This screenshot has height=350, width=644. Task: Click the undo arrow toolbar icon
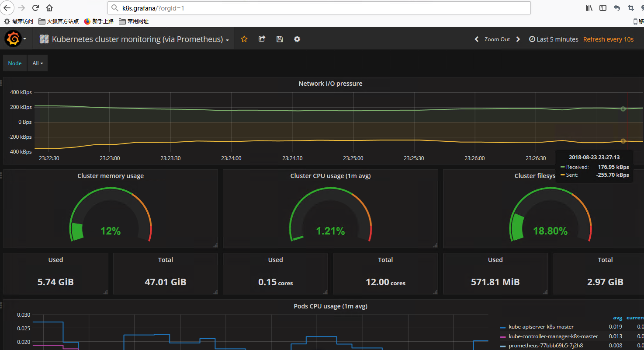(617, 8)
